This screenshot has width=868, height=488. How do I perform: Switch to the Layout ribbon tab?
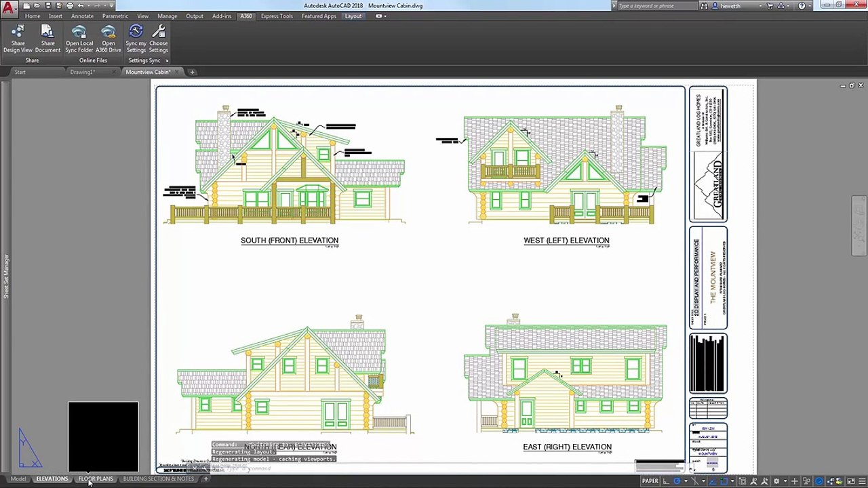[353, 16]
